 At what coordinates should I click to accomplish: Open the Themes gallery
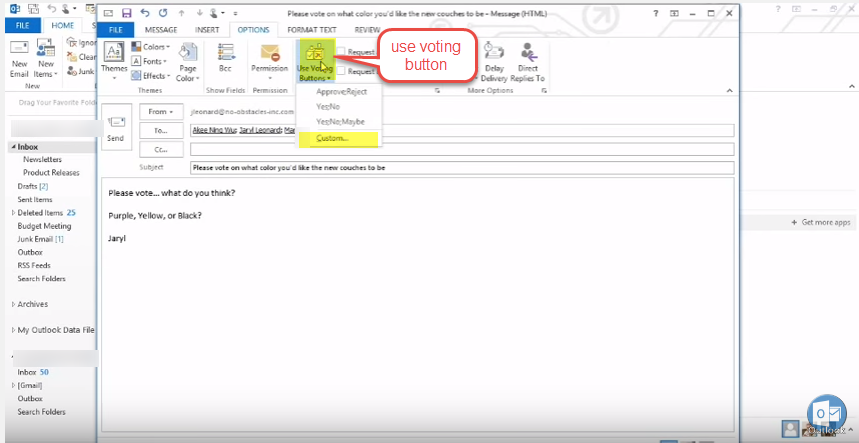click(114, 61)
